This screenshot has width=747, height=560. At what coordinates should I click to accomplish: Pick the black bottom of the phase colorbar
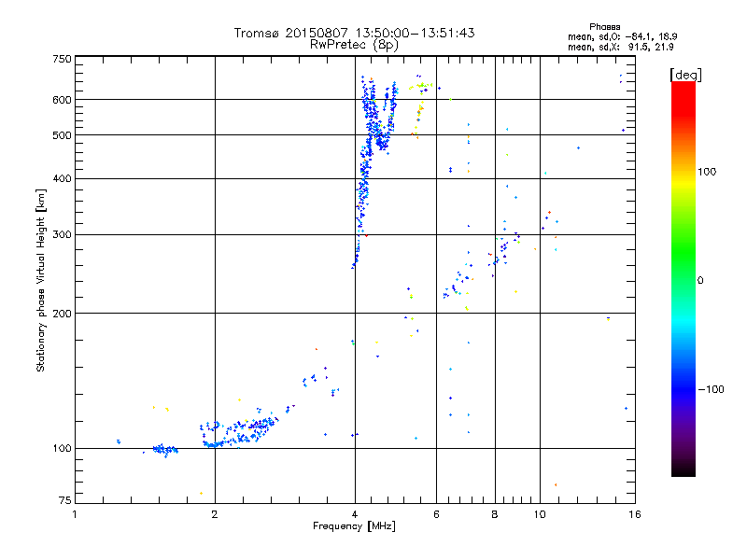pyautogui.click(x=684, y=471)
